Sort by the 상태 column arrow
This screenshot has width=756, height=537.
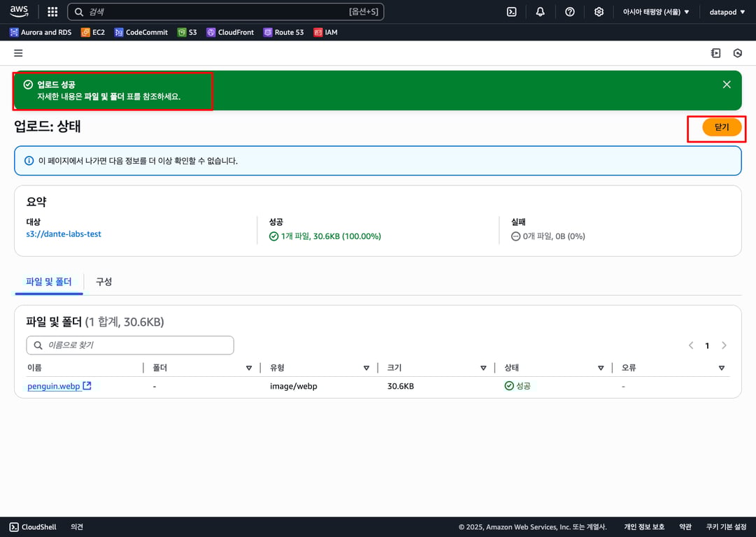(601, 368)
